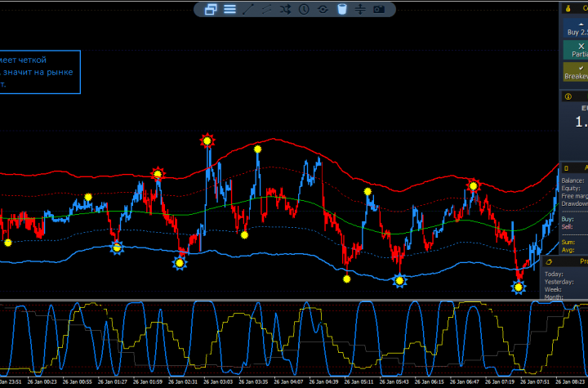Select the dimmed dashed line tool
This screenshot has width=588, height=388.
(x=267, y=10)
